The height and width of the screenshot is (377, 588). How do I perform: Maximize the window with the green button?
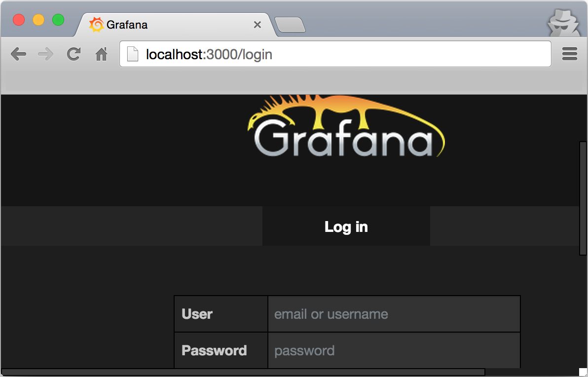point(58,20)
